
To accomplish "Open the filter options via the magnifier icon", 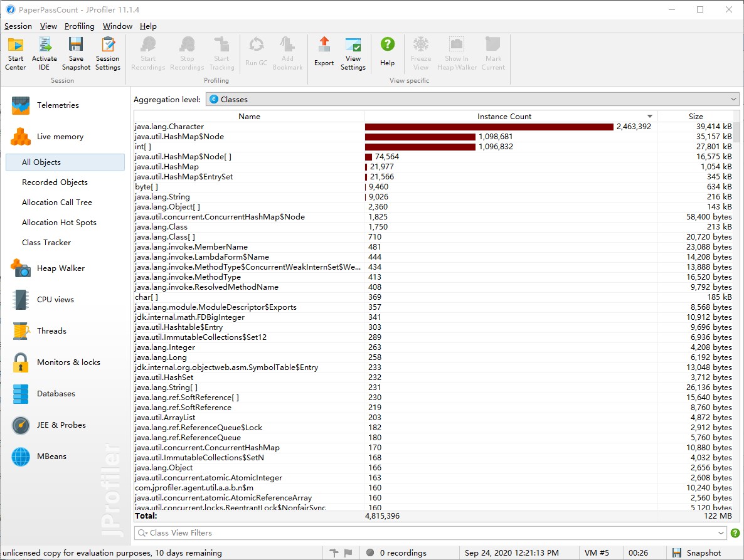I will 142,533.
